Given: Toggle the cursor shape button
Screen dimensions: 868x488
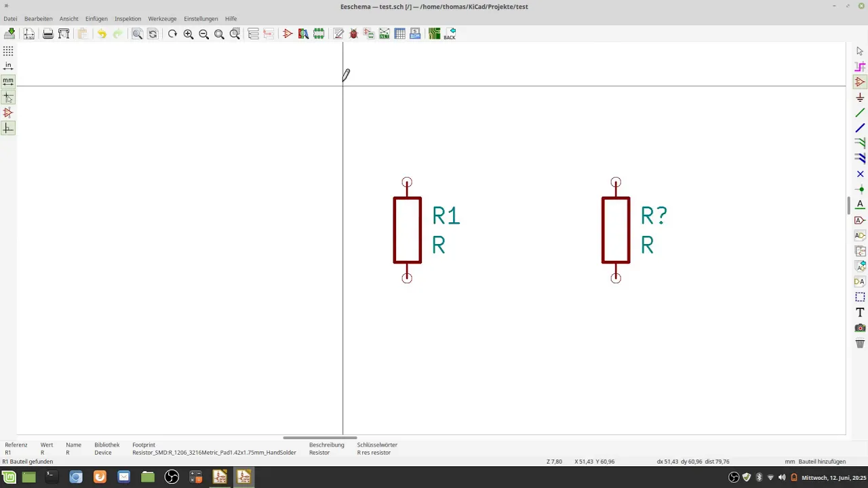Looking at the screenshot, I should pyautogui.click(x=8, y=98).
